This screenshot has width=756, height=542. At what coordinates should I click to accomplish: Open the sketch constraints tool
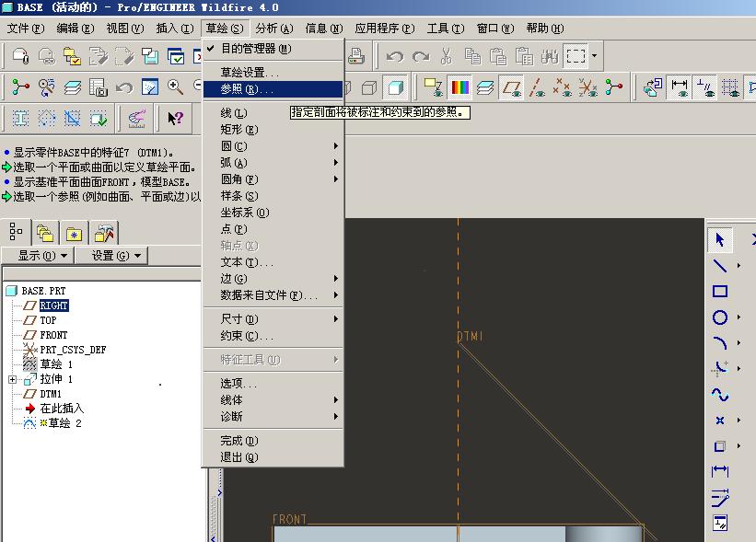click(720, 523)
